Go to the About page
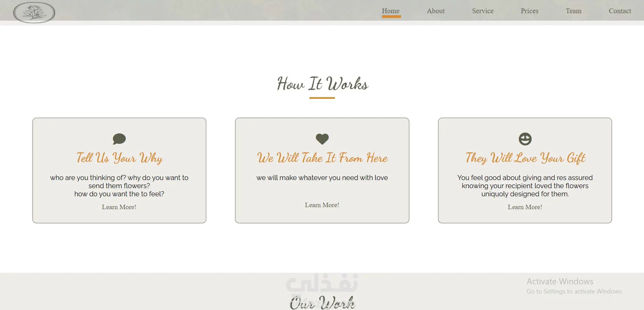Viewport: 644px width, 310px height. [436, 11]
